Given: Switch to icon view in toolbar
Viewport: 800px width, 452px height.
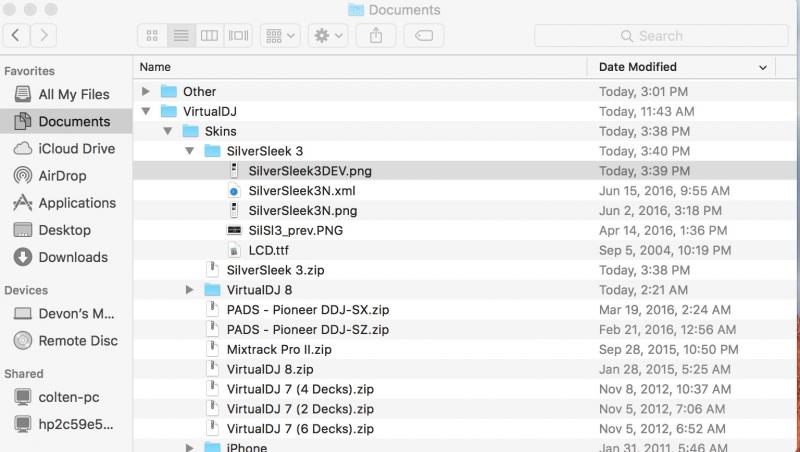Looking at the screenshot, I should click(152, 36).
